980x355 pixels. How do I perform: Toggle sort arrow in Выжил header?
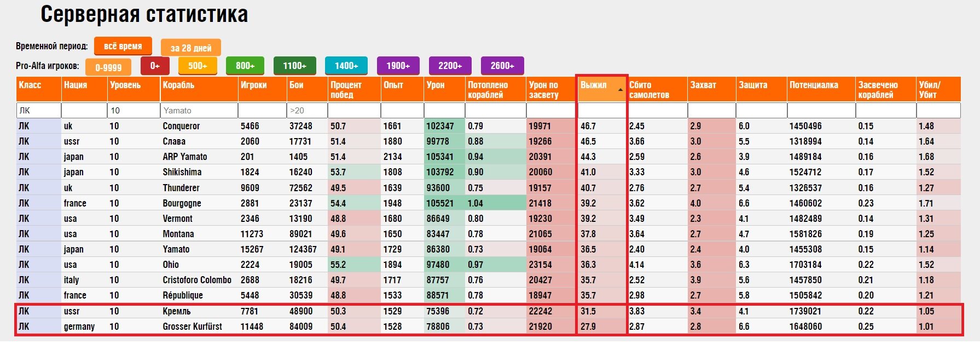point(621,89)
